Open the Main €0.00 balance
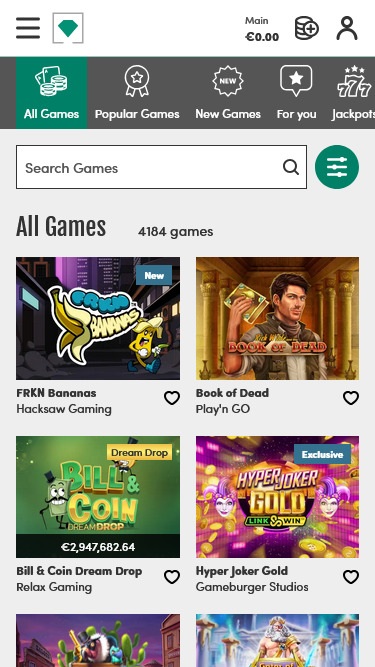Viewport: 375px width, 667px height. [x=262, y=29]
